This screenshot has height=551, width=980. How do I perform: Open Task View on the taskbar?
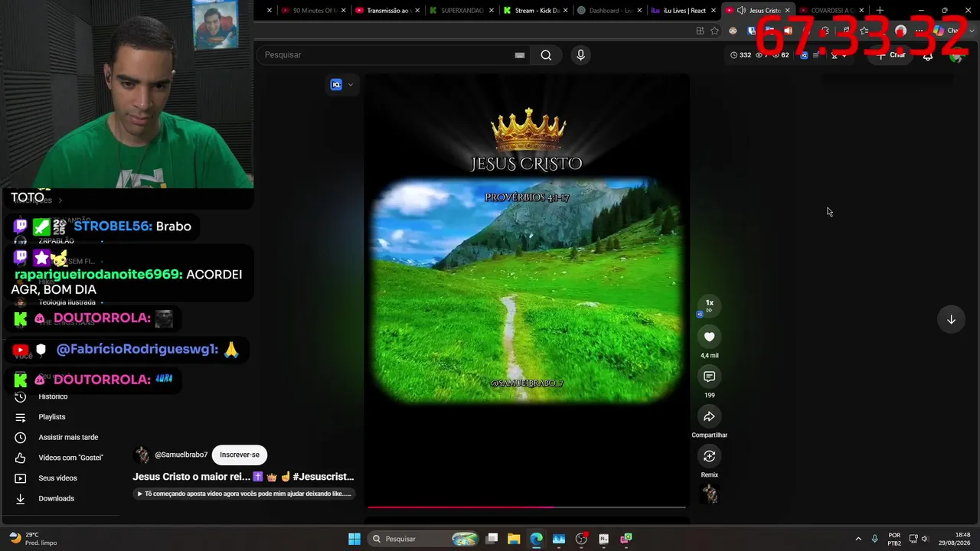click(x=492, y=539)
